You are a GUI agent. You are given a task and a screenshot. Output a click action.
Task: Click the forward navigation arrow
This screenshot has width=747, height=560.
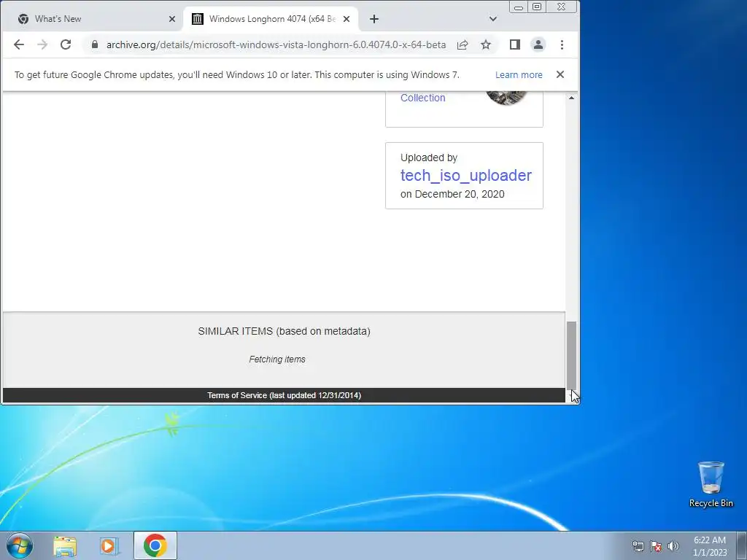tap(42, 44)
